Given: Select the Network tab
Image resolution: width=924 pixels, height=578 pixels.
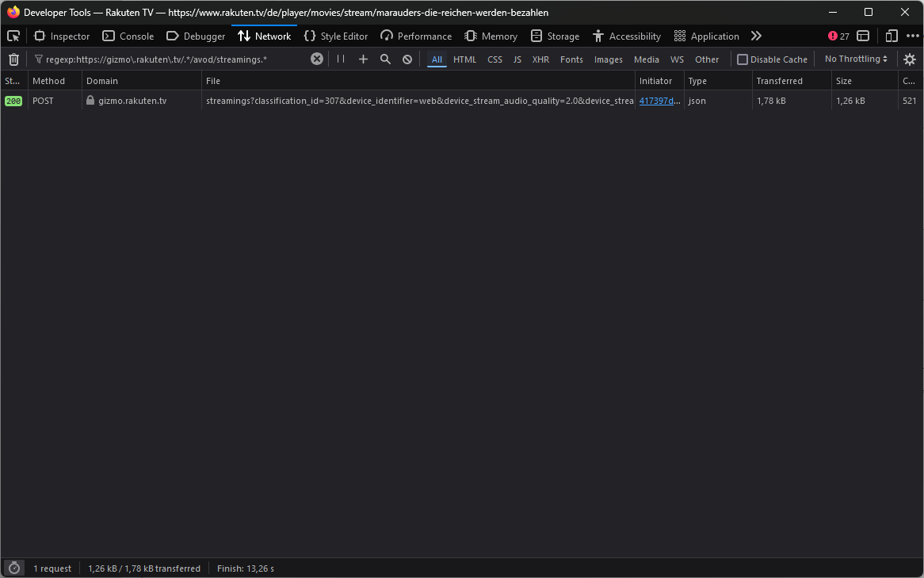Looking at the screenshot, I should point(265,36).
